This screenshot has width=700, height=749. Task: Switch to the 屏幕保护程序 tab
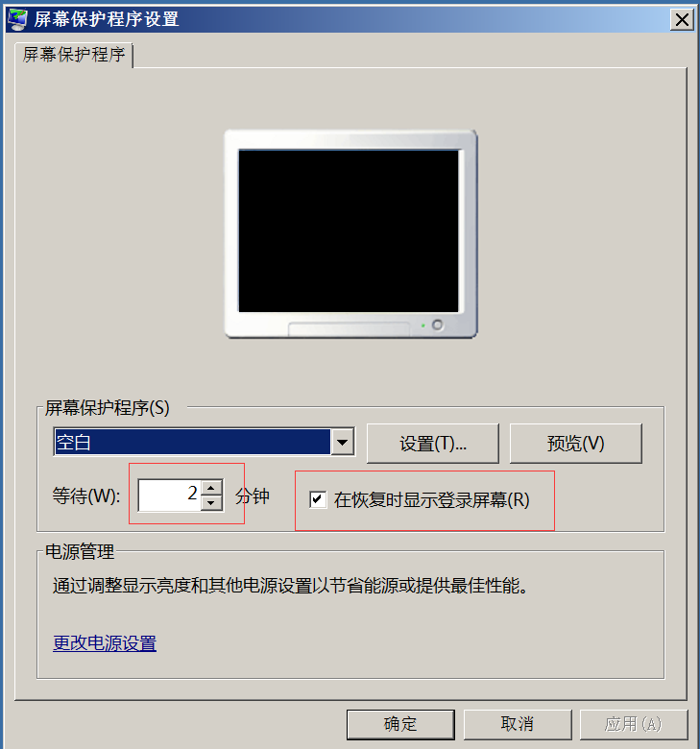(74, 55)
